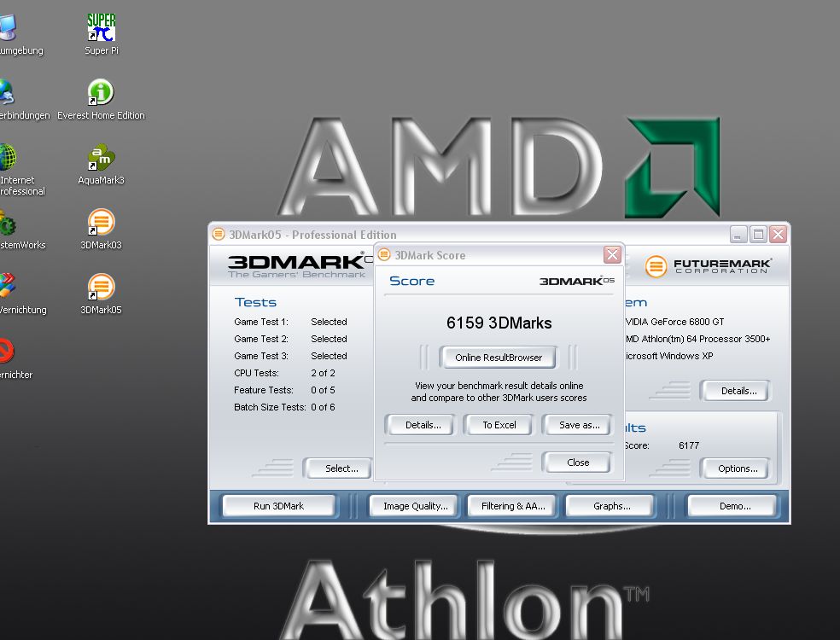Click the Game Test 2 Selected row
This screenshot has width=840, height=640.
pyautogui.click(x=290, y=339)
